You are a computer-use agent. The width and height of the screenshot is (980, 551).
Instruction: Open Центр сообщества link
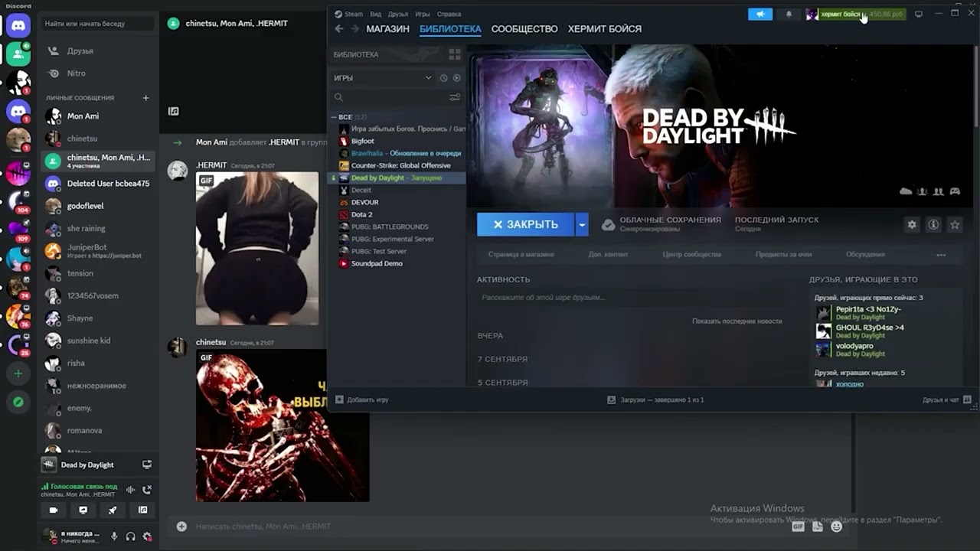click(692, 255)
